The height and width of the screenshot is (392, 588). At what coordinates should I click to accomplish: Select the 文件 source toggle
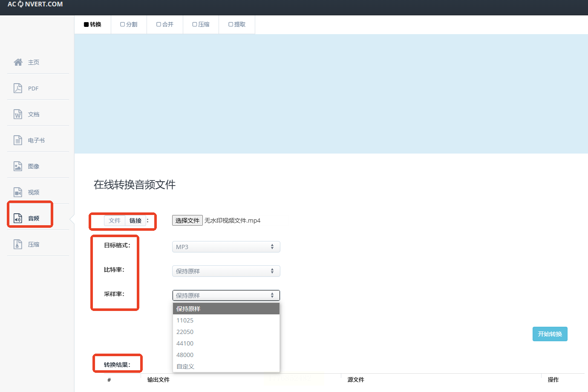(115, 221)
